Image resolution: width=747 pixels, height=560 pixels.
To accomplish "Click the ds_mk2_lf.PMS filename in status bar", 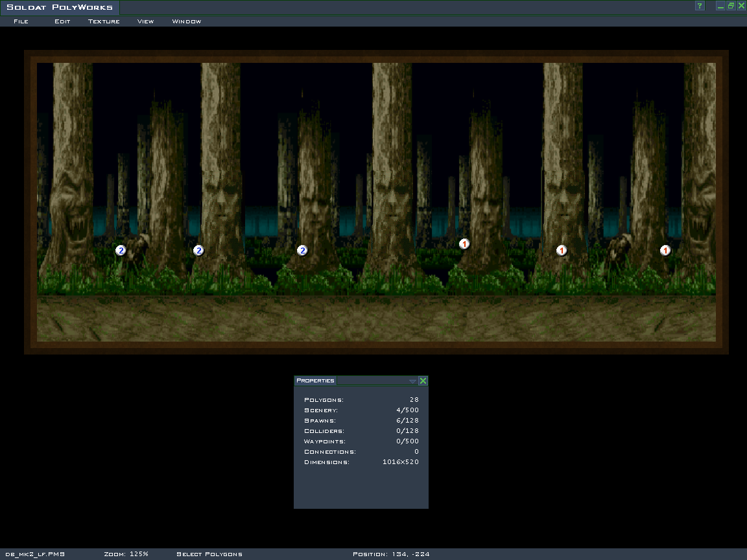I will click(35, 554).
